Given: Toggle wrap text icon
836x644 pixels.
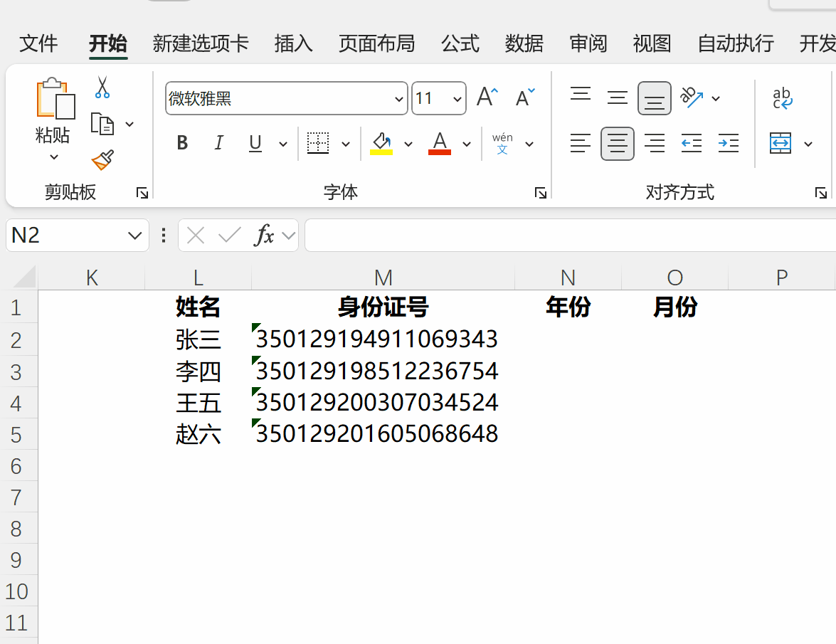Looking at the screenshot, I should [x=782, y=98].
